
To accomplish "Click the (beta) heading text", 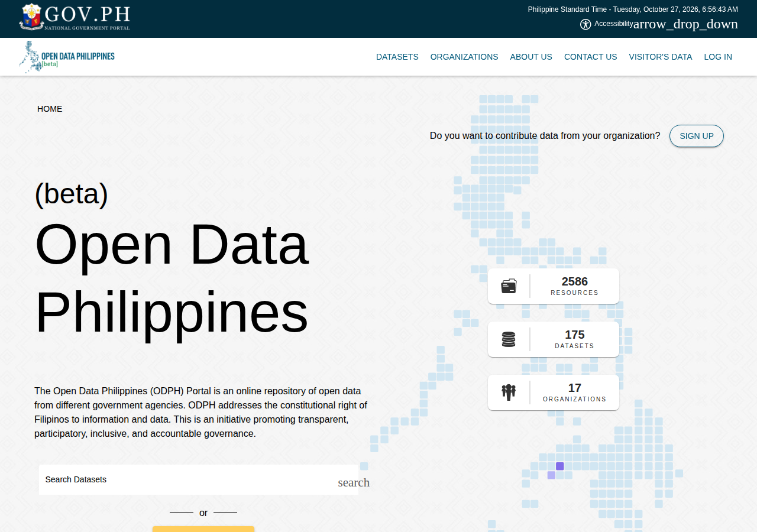I will 72,193.
